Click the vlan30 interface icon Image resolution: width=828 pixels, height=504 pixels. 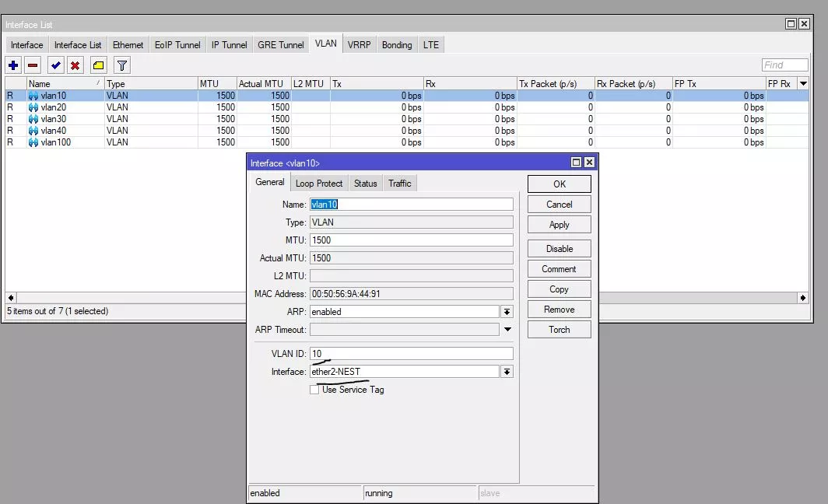click(x=33, y=119)
